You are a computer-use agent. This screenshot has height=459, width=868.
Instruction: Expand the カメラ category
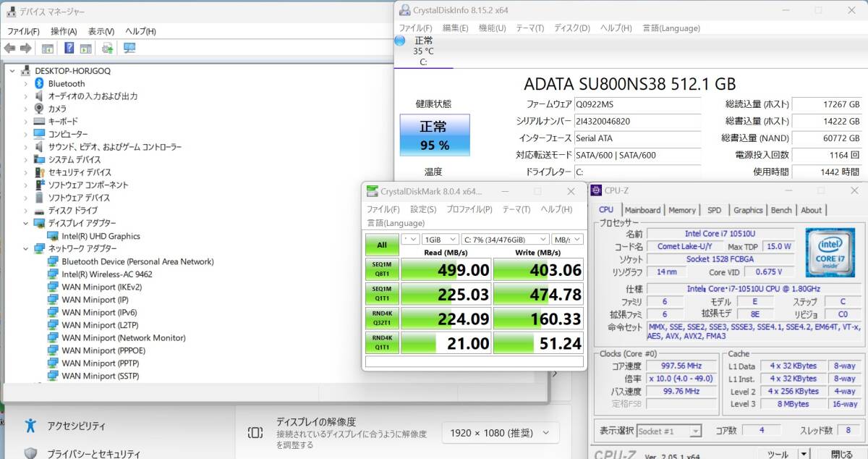pyautogui.click(x=25, y=109)
